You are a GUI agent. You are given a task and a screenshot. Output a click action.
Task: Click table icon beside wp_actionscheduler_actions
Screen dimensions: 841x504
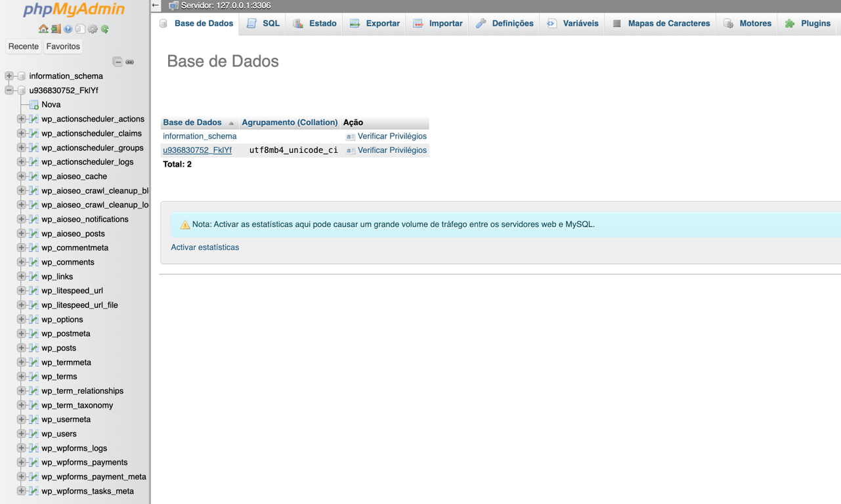coord(34,119)
